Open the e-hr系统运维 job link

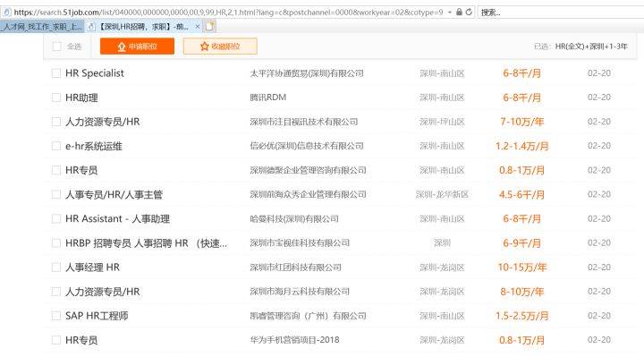94,146
